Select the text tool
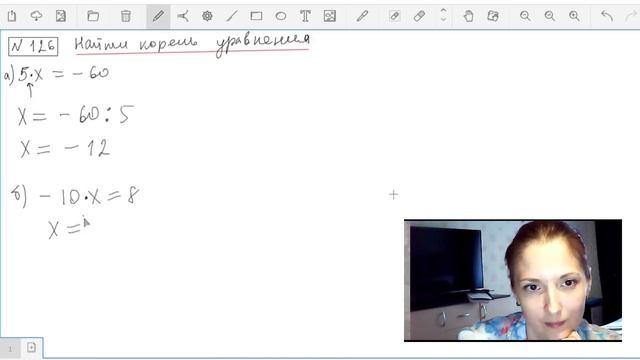640x360 pixels. (305, 16)
